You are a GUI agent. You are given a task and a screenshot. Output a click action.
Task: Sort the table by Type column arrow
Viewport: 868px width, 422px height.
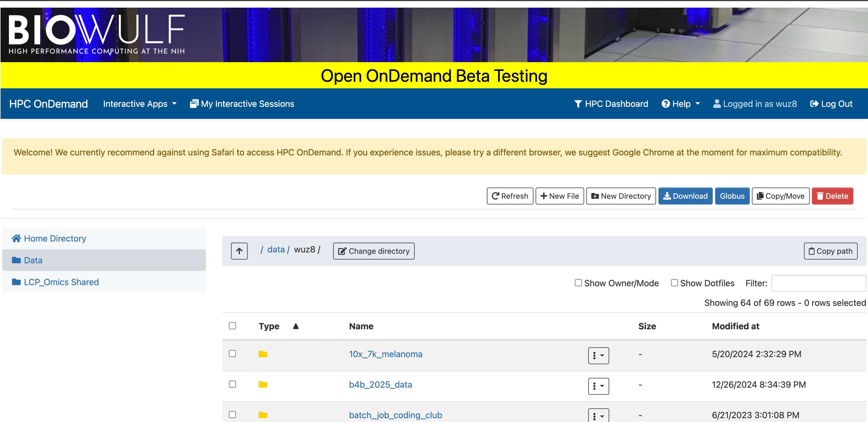click(296, 326)
